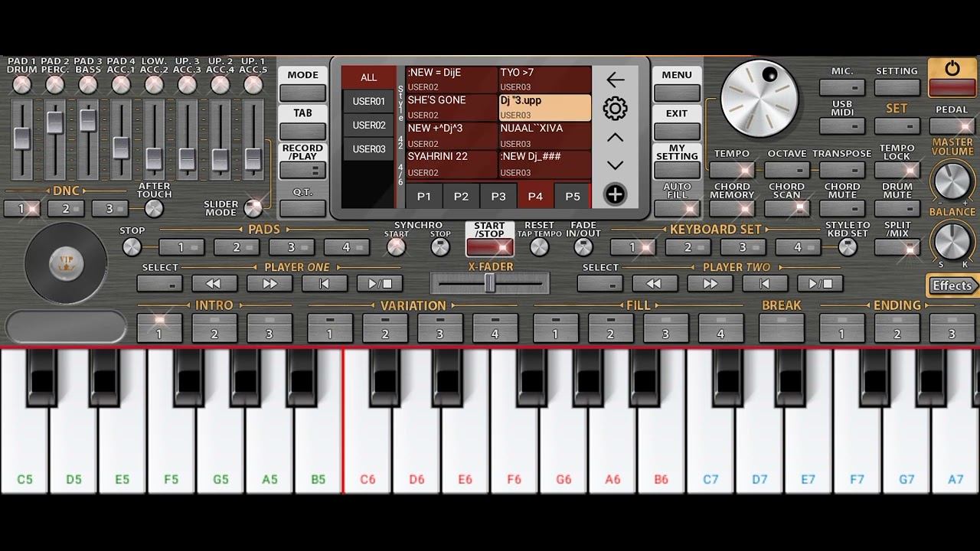This screenshot has height=551, width=980.
Task: Click the large tempo data dial
Action: (x=759, y=99)
